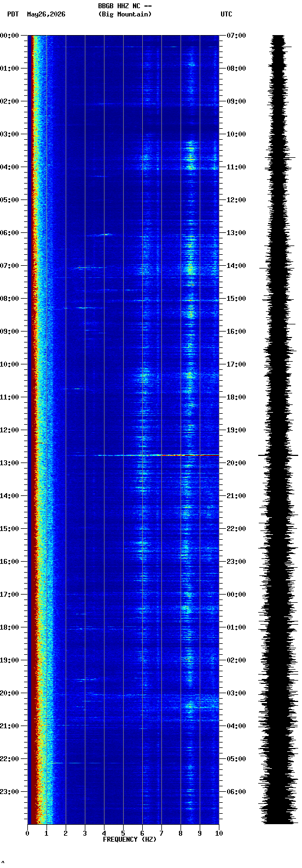This screenshot has width=302, height=868.
Task: Select the date label 'May26,2026'
Action: [46, 14]
